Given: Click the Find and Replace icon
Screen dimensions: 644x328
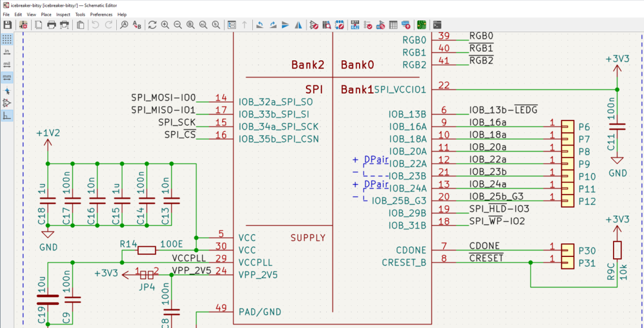Looking at the screenshot, I should [137, 25].
